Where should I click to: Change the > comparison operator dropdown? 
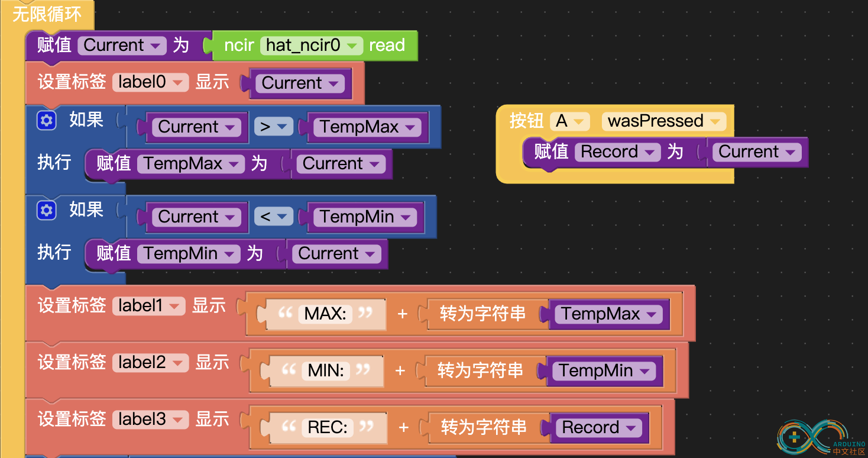point(273,127)
